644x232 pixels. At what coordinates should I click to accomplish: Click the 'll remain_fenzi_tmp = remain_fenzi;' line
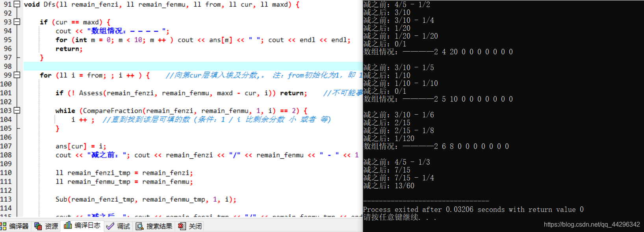[124, 173]
